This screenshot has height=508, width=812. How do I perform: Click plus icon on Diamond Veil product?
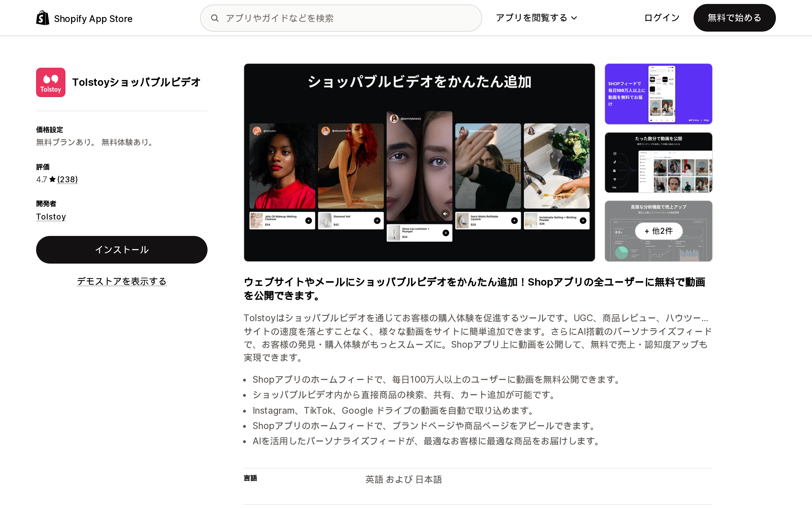(x=377, y=220)
